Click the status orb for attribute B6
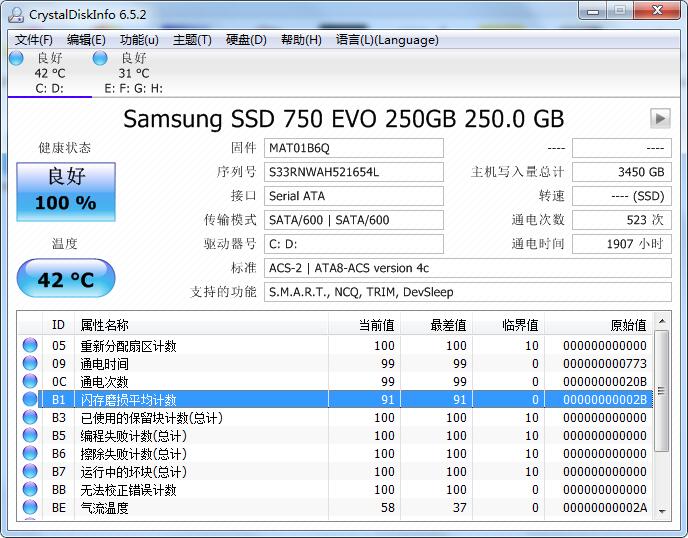688x538 pixels. [30, 453]
